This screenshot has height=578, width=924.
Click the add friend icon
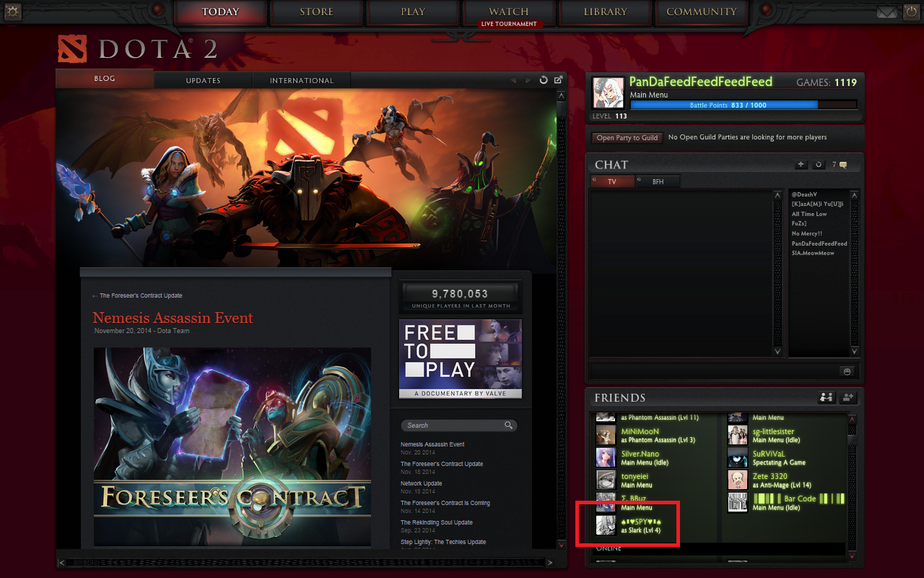pos(848,397)
